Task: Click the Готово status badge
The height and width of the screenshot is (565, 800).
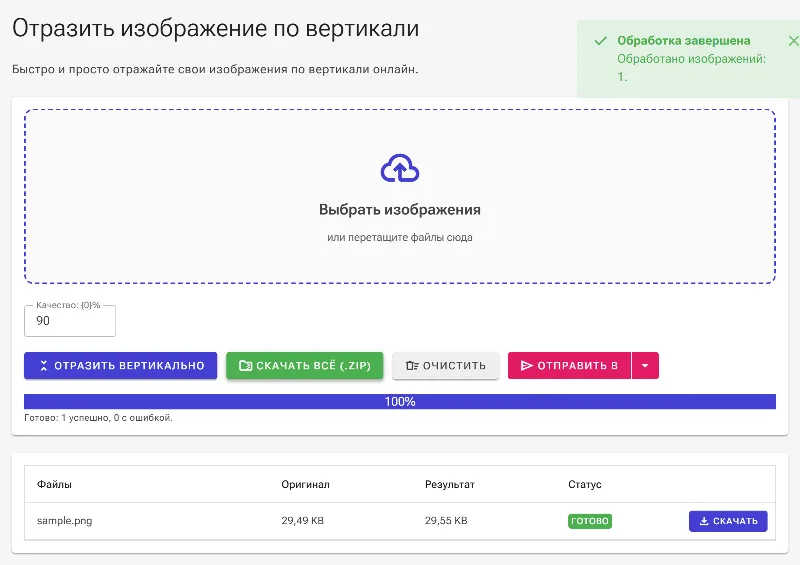Action: (x=590, y=521)
